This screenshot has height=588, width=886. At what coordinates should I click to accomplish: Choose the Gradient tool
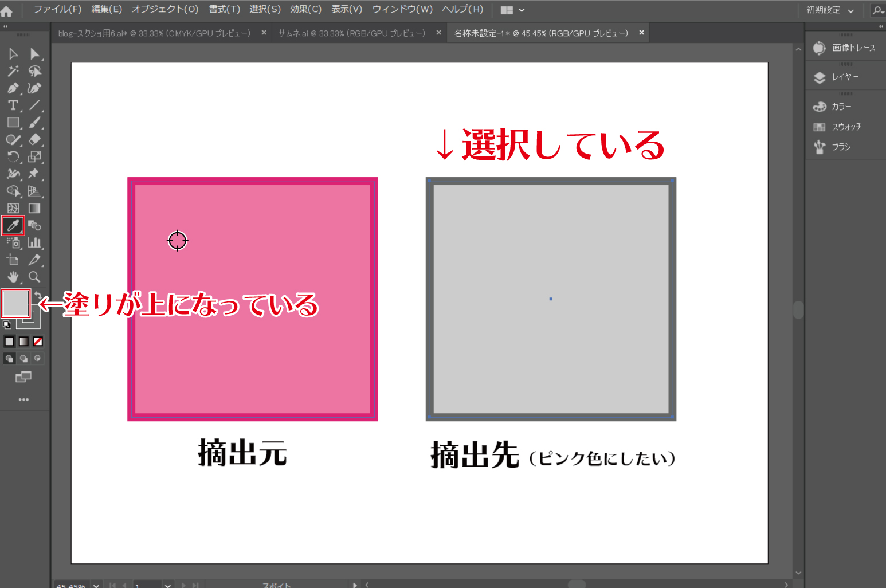click(35, 208)
